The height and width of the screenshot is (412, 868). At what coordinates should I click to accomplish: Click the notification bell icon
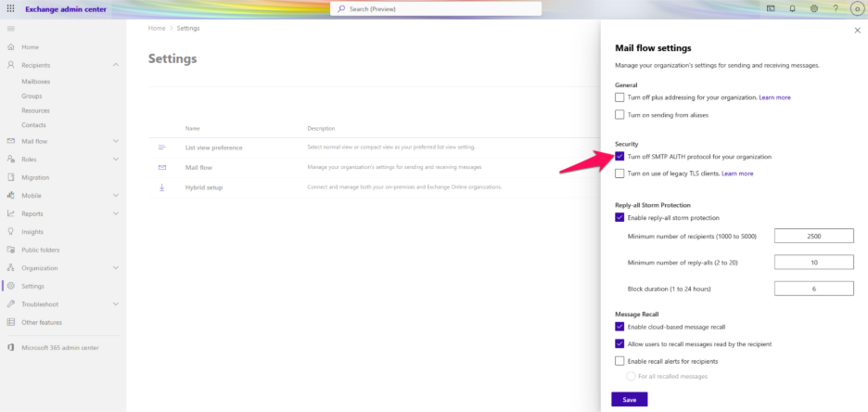point(792,8)
